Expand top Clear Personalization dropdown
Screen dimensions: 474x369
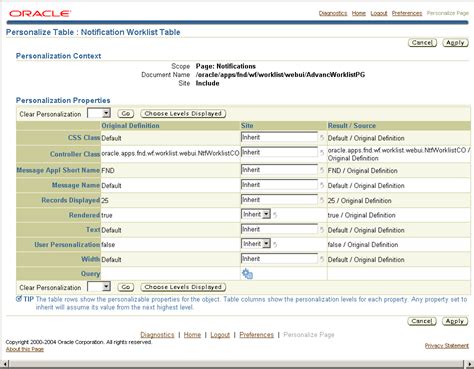[99, 113]
